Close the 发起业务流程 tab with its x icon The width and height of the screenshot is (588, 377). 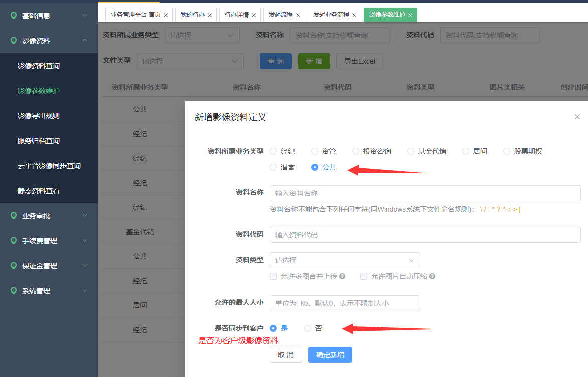point(354,15)
